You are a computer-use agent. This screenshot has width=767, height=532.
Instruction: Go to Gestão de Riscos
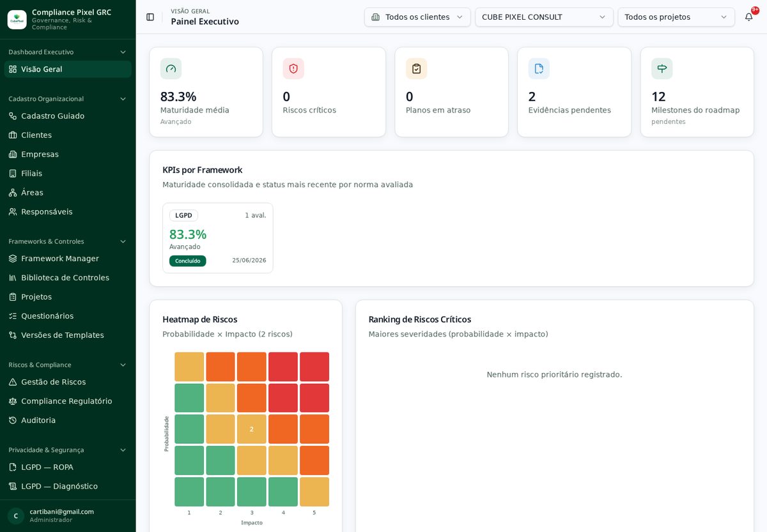[x=68, y=382]
